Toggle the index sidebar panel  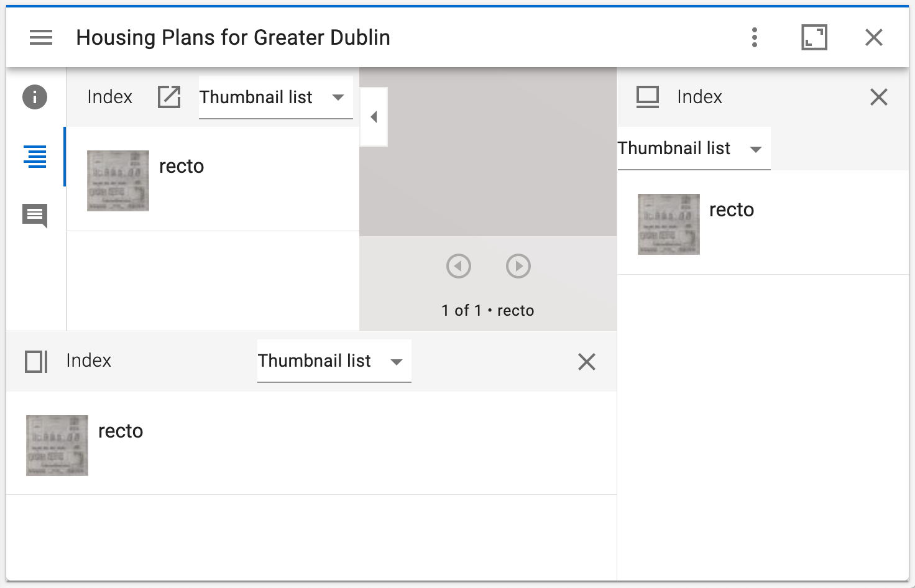point(34,157)
